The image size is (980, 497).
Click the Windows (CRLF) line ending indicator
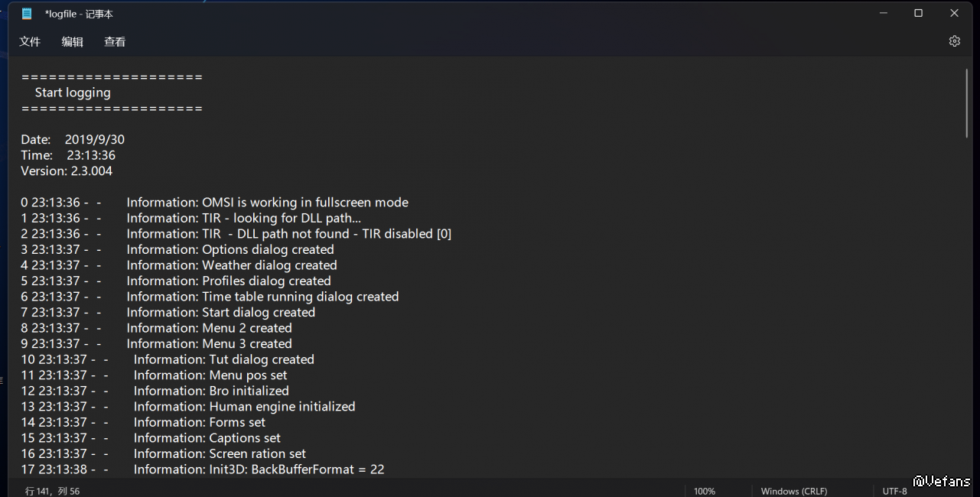coord(793,491)
